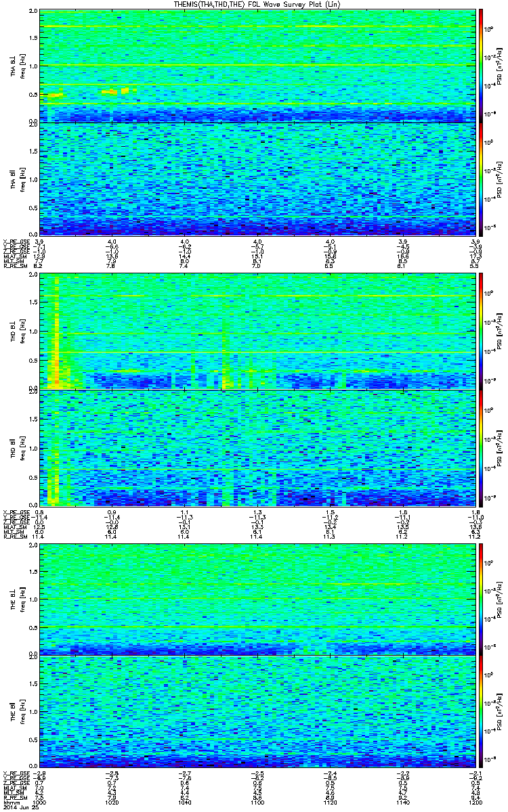Click the 2.0 frequency tick of THA BL panel

point(34,12)
